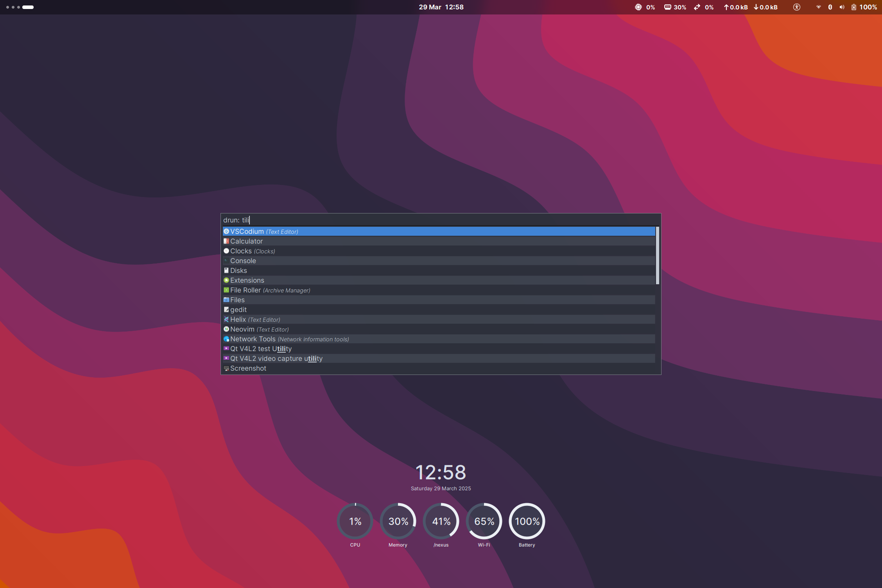Click the Extensions puzzle icon
This screenshot has height=588, width=882.
(226, 280)
